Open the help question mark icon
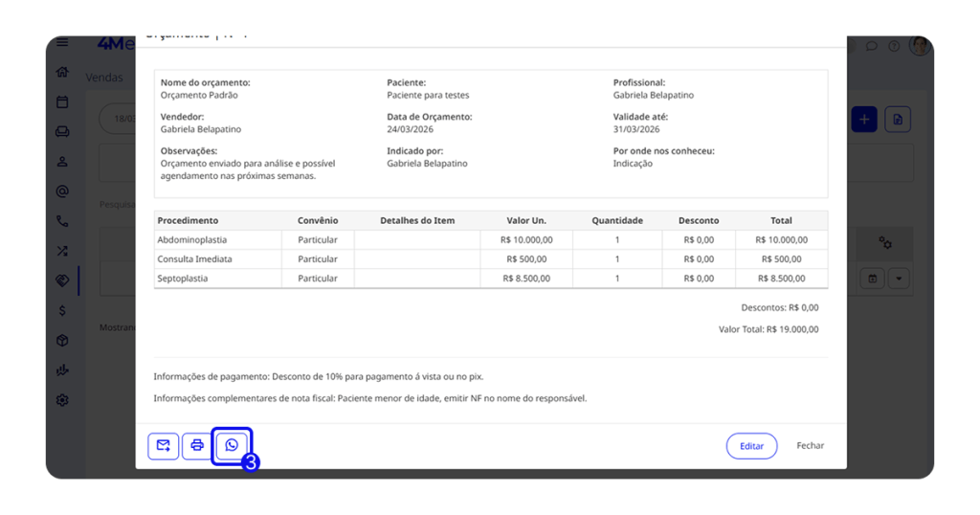This screenshot has width=980, height=515. [894, 46]
